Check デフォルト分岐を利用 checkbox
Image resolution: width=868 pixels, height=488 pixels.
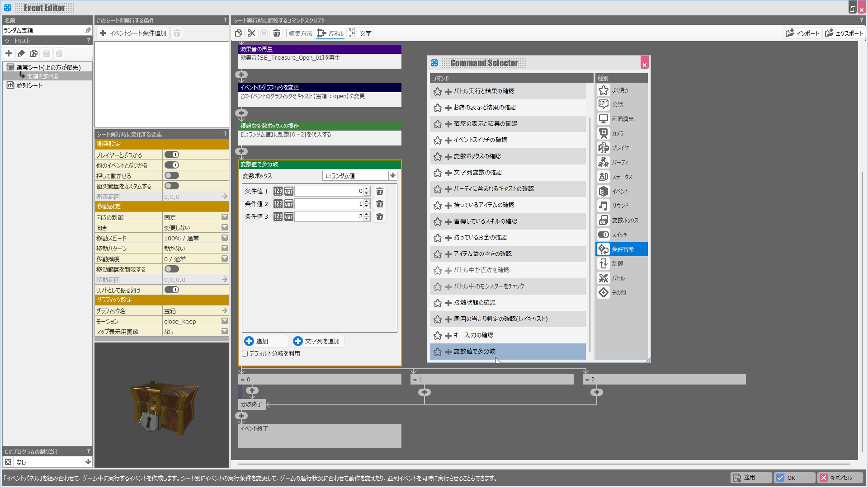point(245,354)
